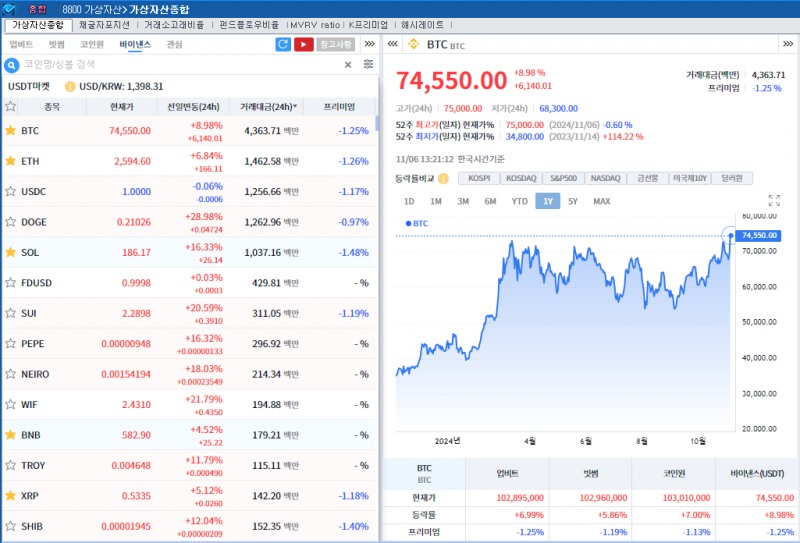This screenshot has height=543, width=800.
Task: Click the refresh icon button
Action: coord(283,44)
